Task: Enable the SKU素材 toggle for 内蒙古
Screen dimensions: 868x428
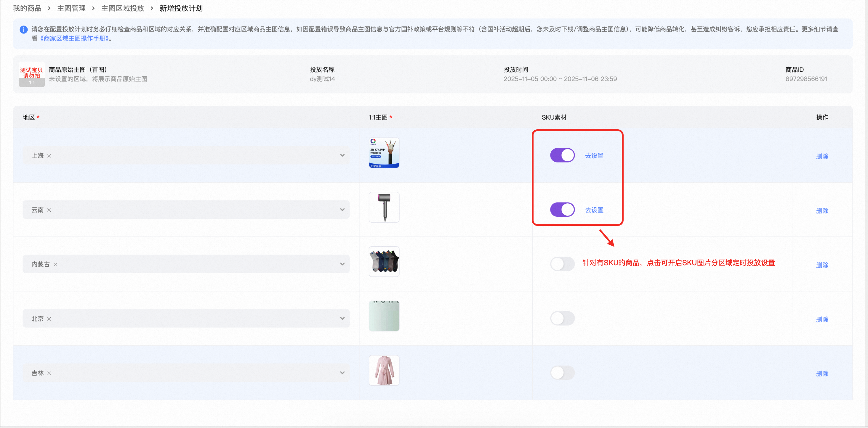Action: 562,264
